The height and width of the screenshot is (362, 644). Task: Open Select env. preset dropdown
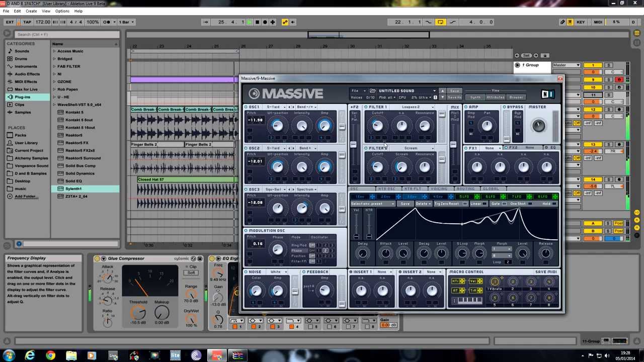tap(373, 204)
